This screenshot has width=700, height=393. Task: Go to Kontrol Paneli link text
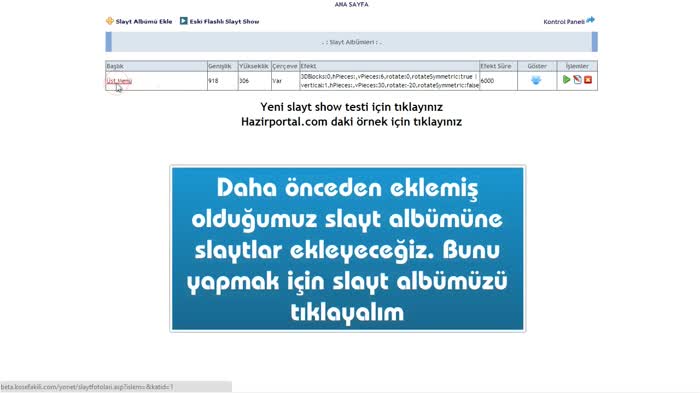point(564,22)
